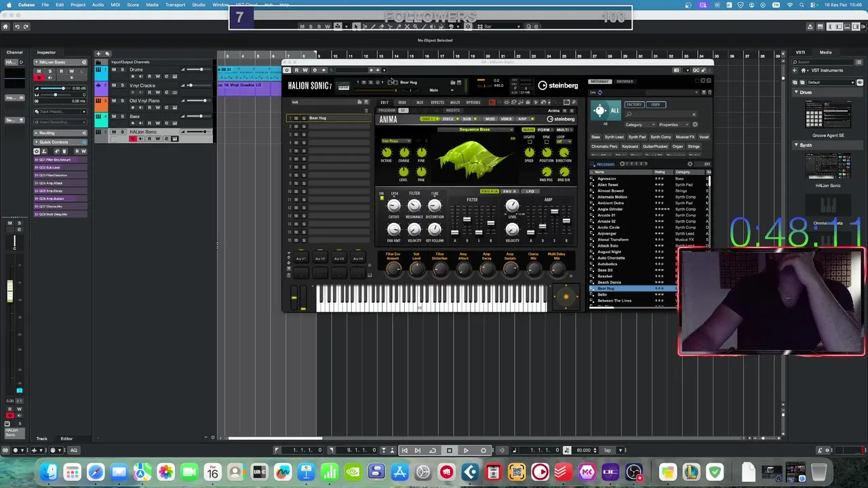Switch to HALion EFFECTS tab
Screen dimensions: 868x488
pyautogui.click(x=437, y=102)
